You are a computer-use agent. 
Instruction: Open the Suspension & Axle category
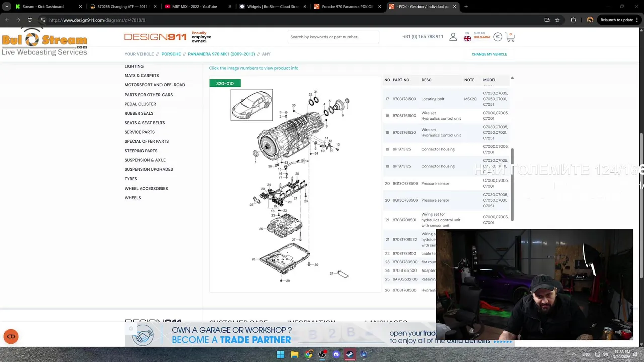click(x=145, y=160)
